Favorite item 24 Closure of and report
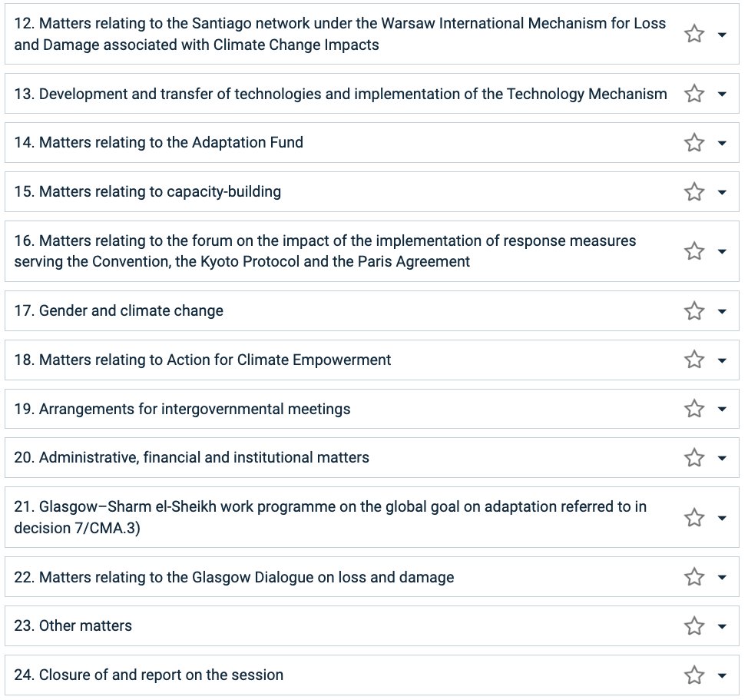Screen dimensions: 748x700 pyautogui.click(x=694, y=675)
